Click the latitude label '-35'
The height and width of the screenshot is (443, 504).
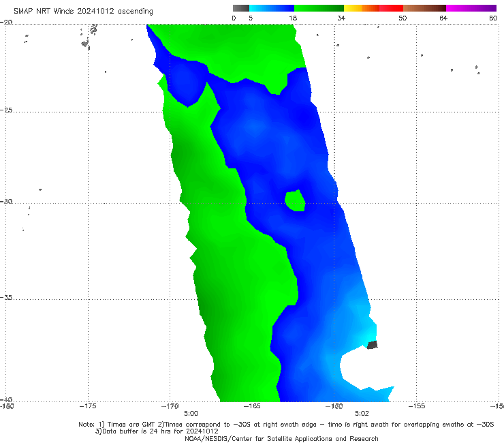6,297
